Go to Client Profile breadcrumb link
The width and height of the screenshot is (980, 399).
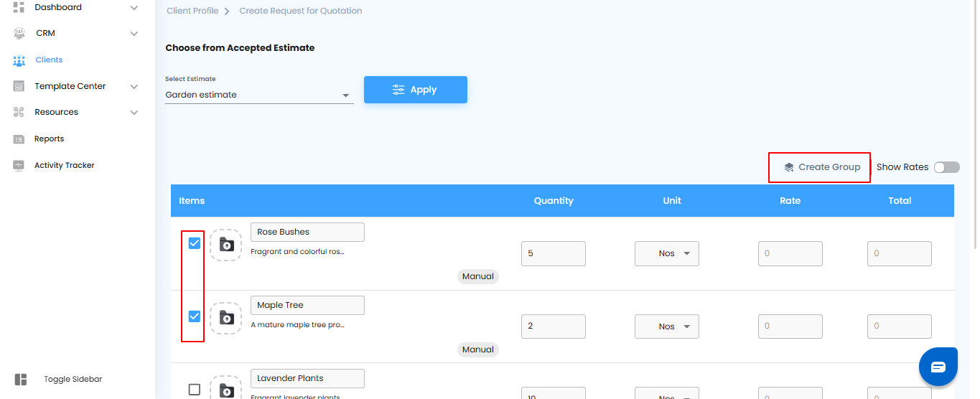click(x=192, y=11)
